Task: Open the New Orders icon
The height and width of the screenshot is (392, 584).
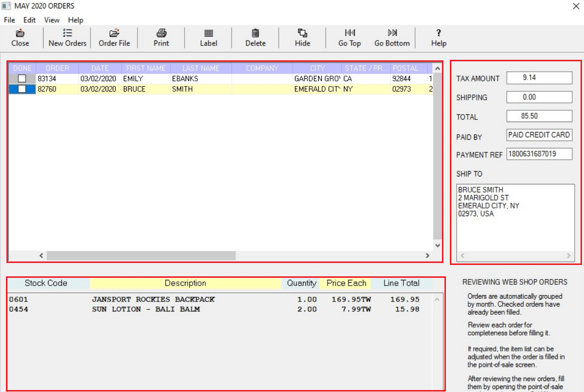Action: tap(67, 37)
